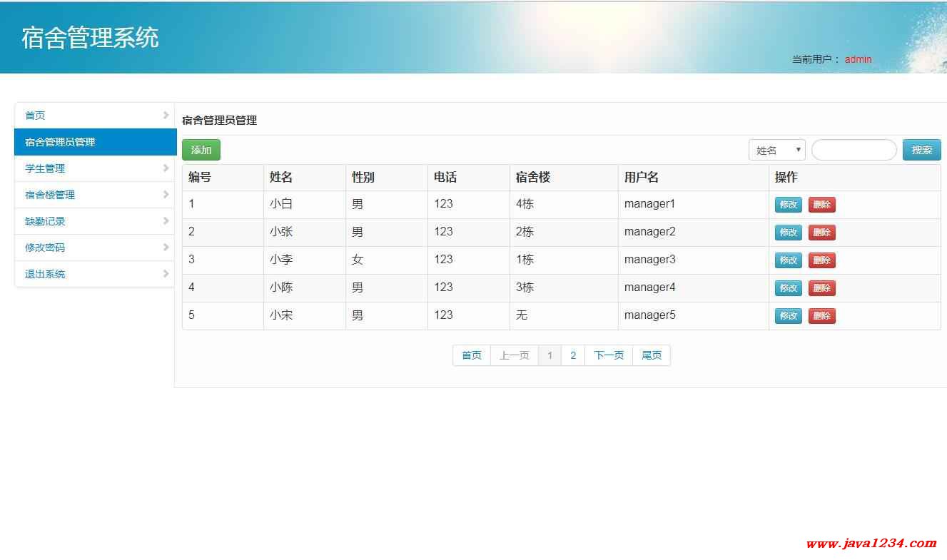Image resolution: width=947 pixels, height=560 pixels.
Task: Delete manager5 using the 删除 button
Action: click(821, 316)
